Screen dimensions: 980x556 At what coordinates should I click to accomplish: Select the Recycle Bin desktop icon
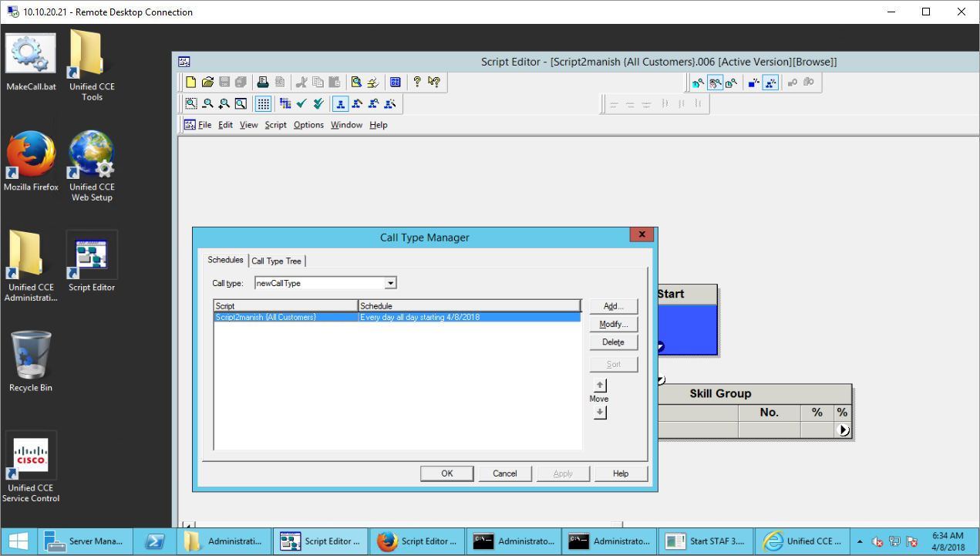(31, 362)
